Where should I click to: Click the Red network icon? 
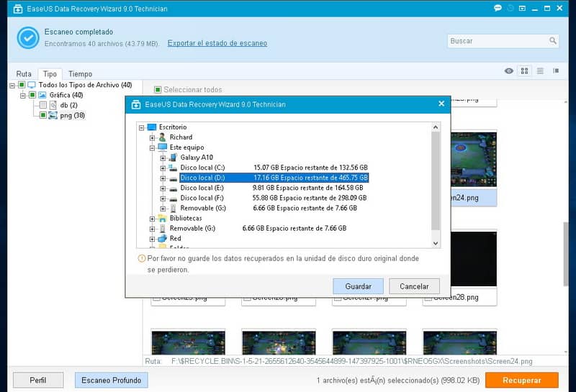click(x=163, y=239)
